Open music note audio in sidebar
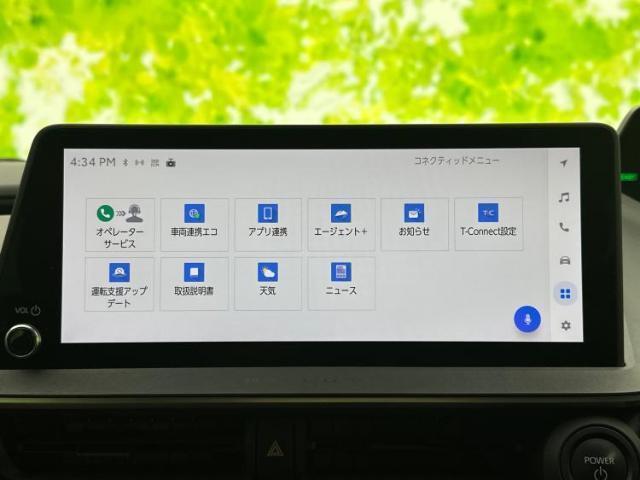 [564, 198]
